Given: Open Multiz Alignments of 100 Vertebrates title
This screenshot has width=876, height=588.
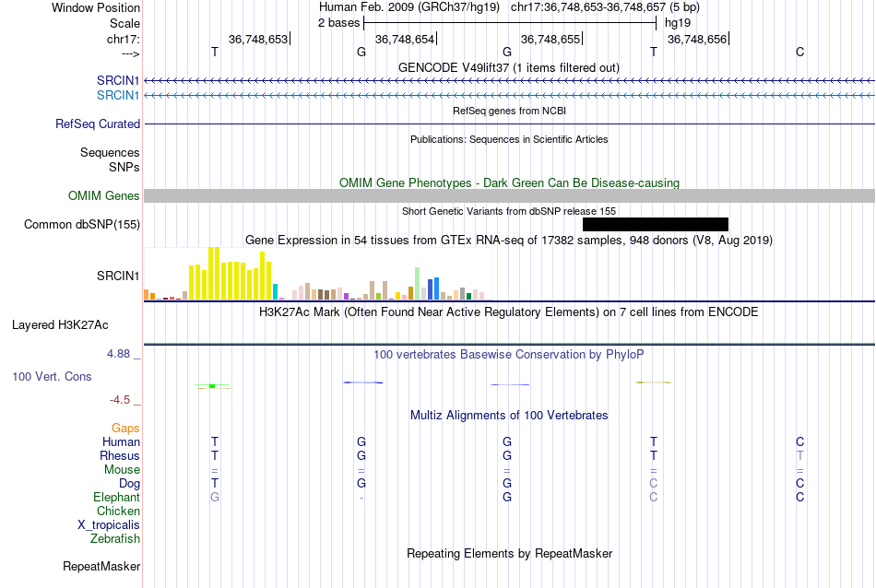Looking at the screenshot, I should tap(509, 416).
